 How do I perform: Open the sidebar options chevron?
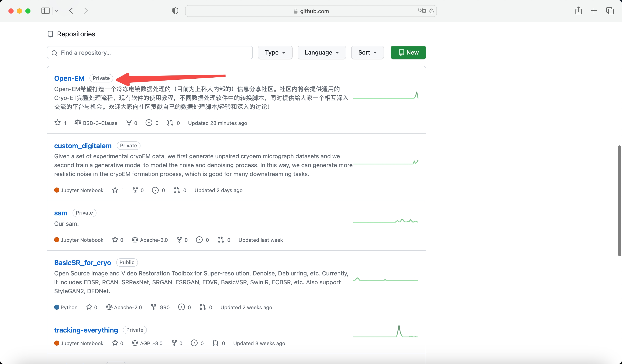point(57,11)
